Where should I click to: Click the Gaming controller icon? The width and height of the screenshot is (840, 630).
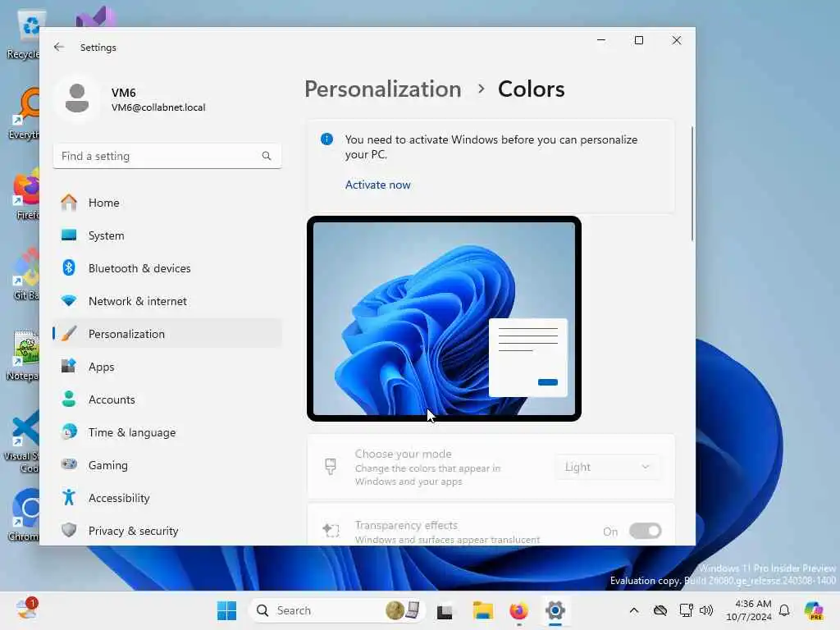(69, 464)
